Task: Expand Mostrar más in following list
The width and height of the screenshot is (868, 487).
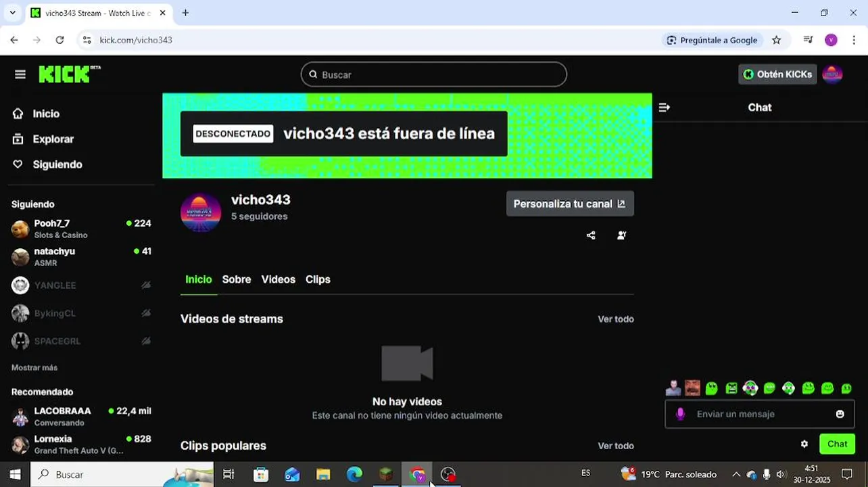Action: click(34, 367)
